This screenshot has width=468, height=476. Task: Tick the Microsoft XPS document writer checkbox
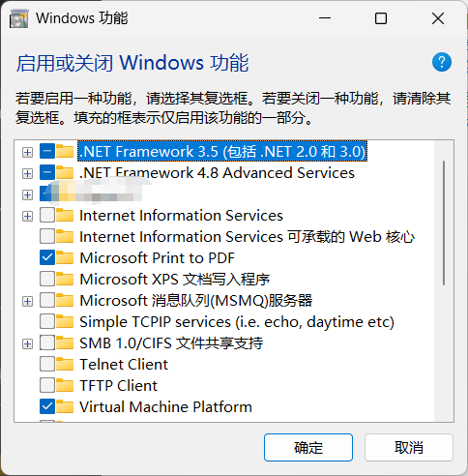pyautogui.click(x=47, y=280)
